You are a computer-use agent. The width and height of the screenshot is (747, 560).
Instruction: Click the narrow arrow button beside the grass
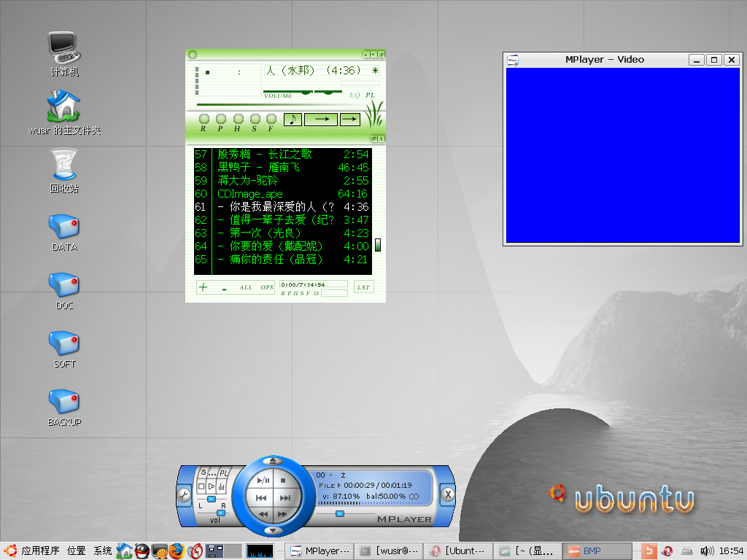350,119
